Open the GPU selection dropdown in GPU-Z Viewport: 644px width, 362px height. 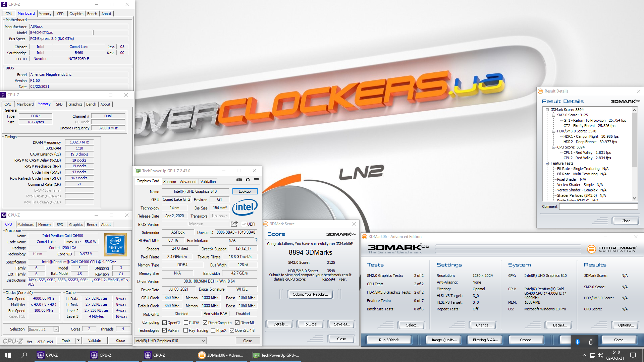tap(170, 341)
